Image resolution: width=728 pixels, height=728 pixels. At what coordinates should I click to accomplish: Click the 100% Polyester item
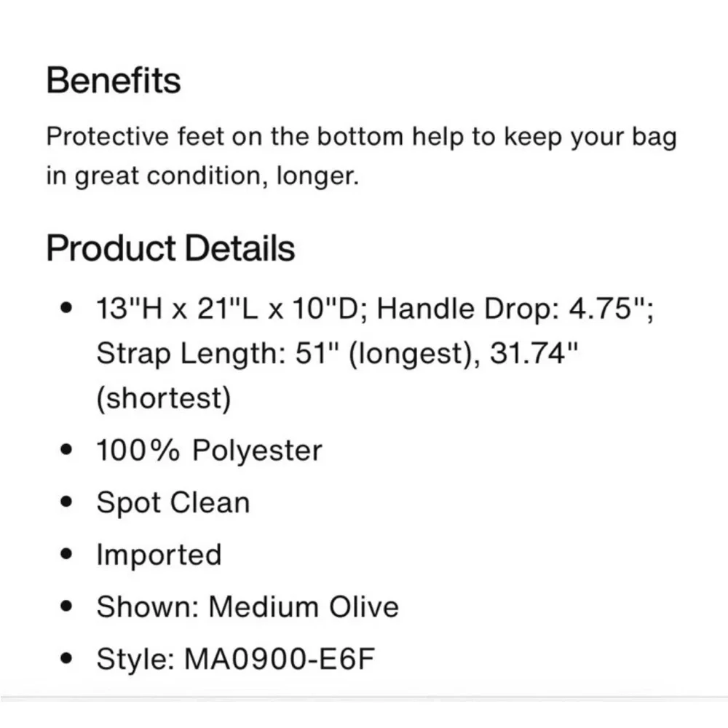tap(209, 450)
